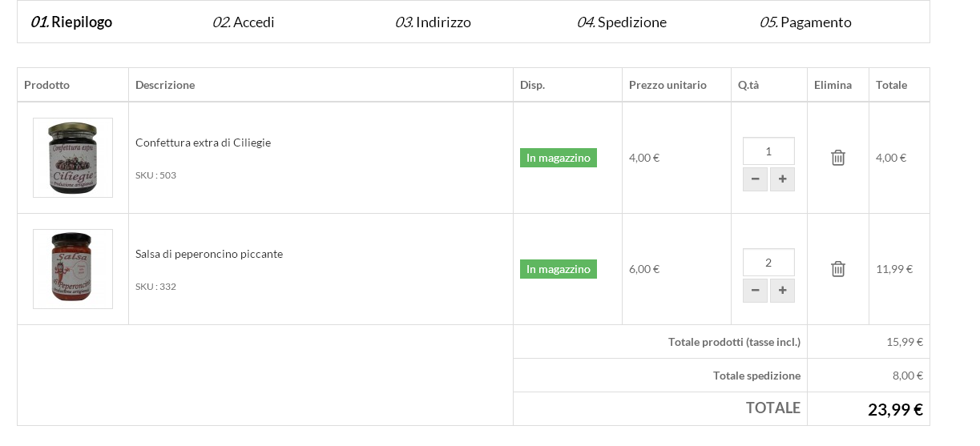Focus the quantity field showing 2
Screen dimensions: 980x446
point(768,263)
